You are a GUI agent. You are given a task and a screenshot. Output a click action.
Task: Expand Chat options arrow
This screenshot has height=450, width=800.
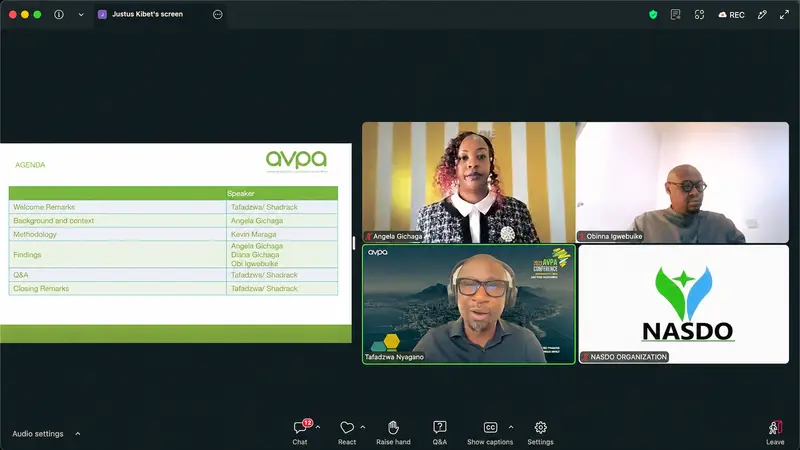point(318,427)
